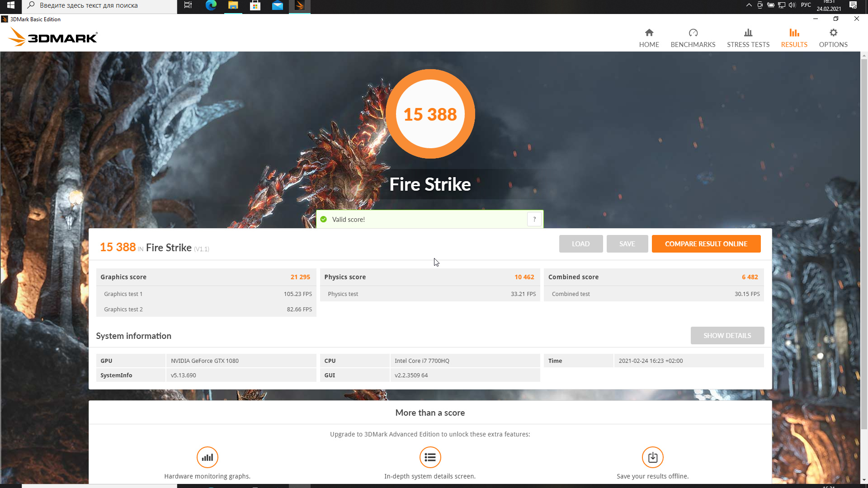Click the vertical scrollbar thumb

pyautogui.click(x=863, y=244)
